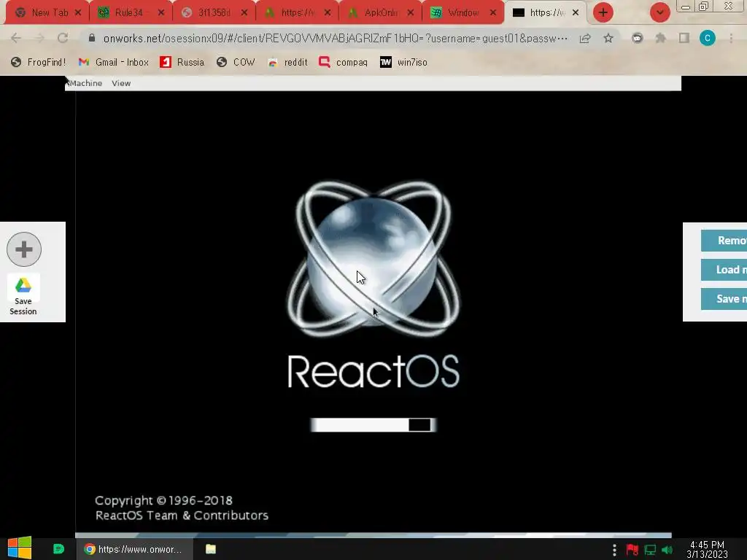
Task: Close the New Tab browser tab
Action: pos(78,13)
